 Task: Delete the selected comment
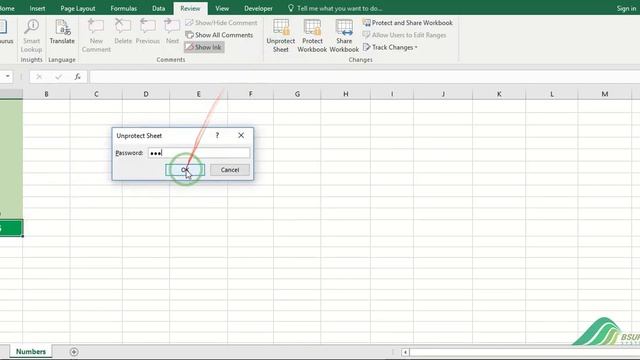123,32
